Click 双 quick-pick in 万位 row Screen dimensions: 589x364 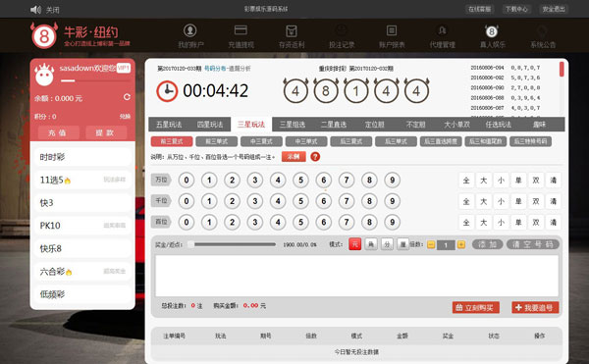(x=536, y=181)
